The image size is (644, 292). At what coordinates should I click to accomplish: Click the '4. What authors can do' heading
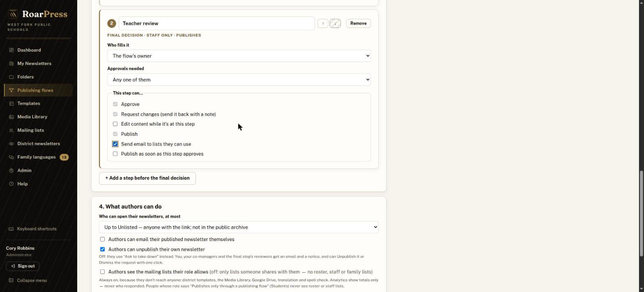pyautogui.click(x=130, y=207)
